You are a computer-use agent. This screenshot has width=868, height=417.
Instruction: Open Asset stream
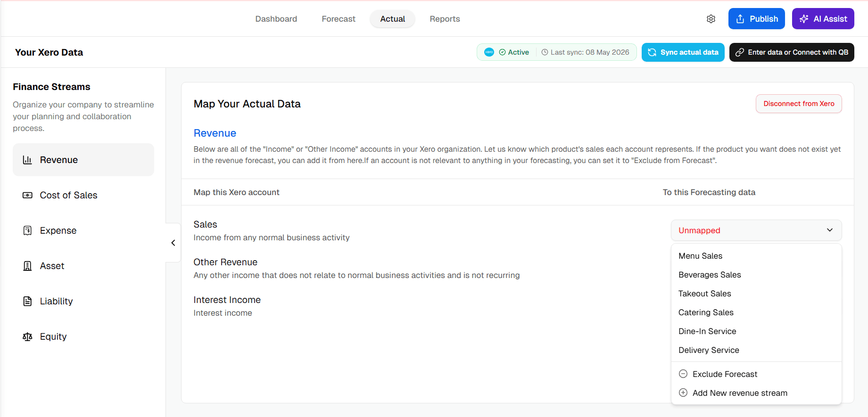pos(83,266)
